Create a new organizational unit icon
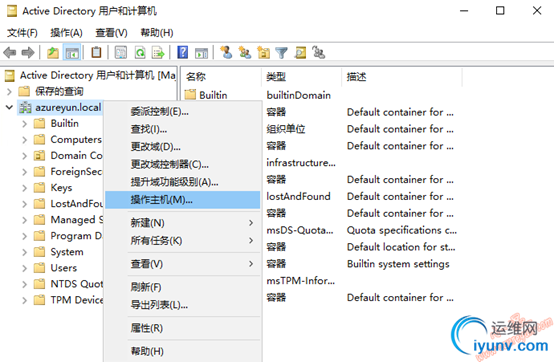 (x=263, y=53)
